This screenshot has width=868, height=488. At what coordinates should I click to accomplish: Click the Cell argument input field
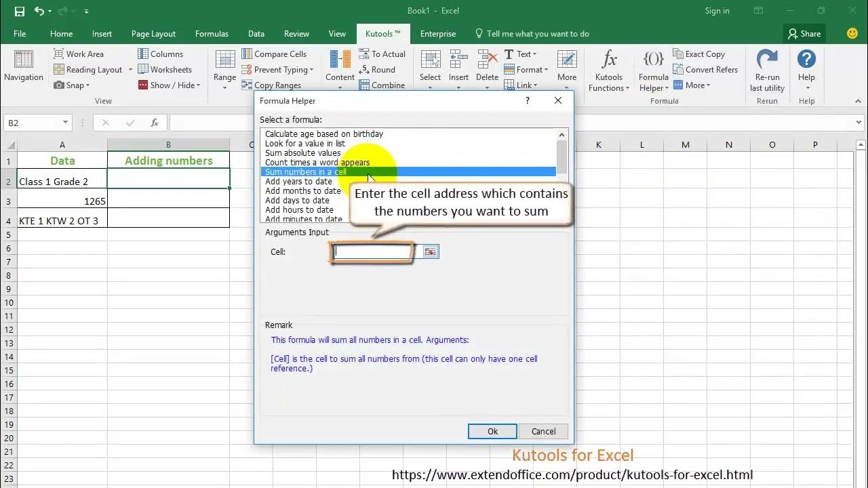click(372, 251)
